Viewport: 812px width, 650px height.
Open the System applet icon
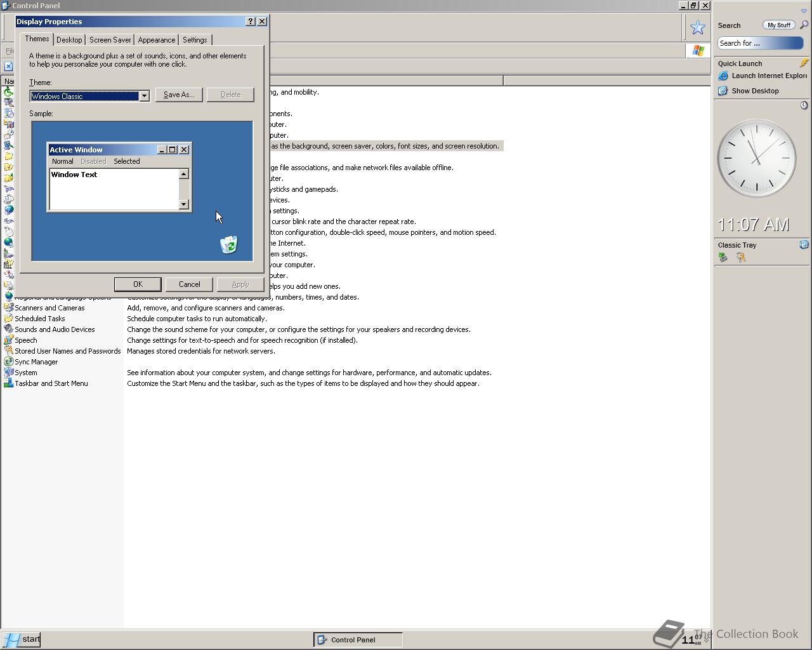tap(8, 372)
